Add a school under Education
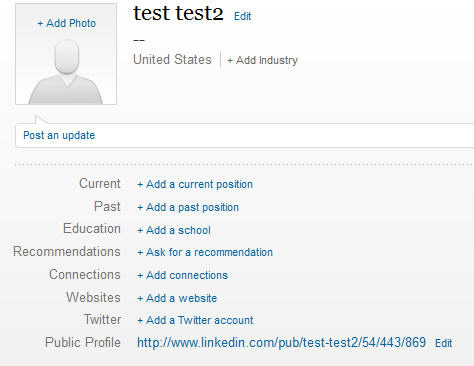 pos(174,230)
